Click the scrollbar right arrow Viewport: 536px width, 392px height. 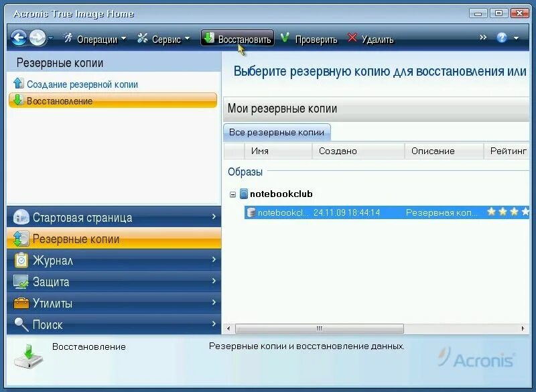click(523, 328)
